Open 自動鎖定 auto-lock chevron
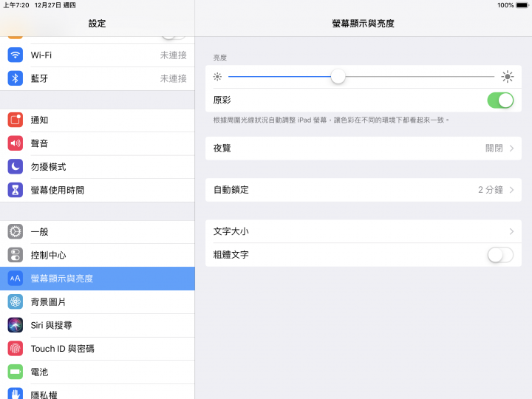This screenshot has height=399, width=532. pyautogui.click(x=511, y=190)
